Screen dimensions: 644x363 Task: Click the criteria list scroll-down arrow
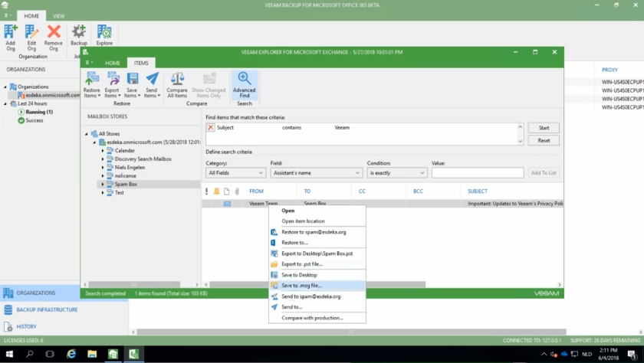click(x=520, y=141)
